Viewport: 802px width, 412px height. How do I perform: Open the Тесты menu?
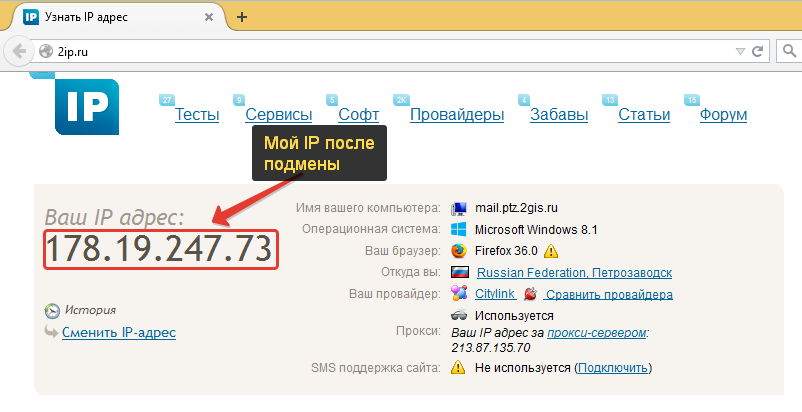197,115
